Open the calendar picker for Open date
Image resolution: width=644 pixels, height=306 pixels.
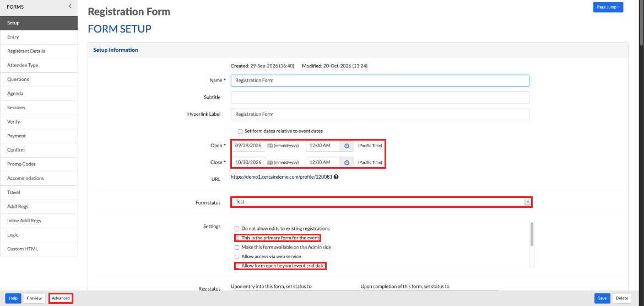(270, 146)
